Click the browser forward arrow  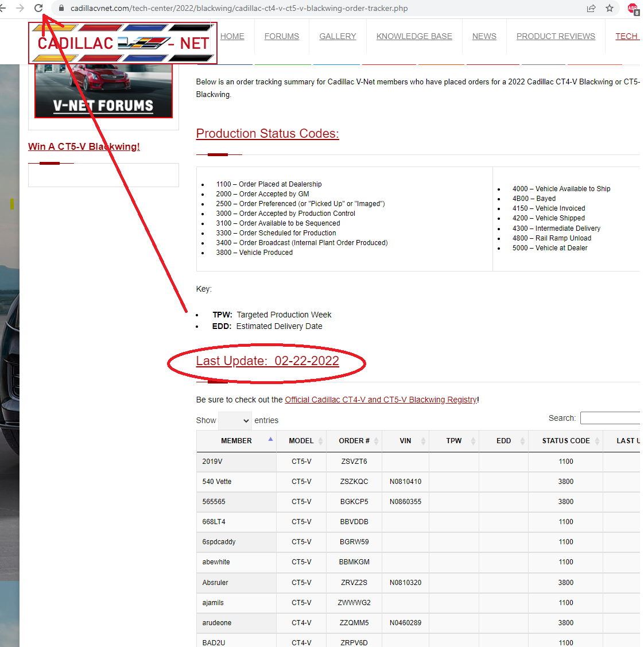pos(20,8)
